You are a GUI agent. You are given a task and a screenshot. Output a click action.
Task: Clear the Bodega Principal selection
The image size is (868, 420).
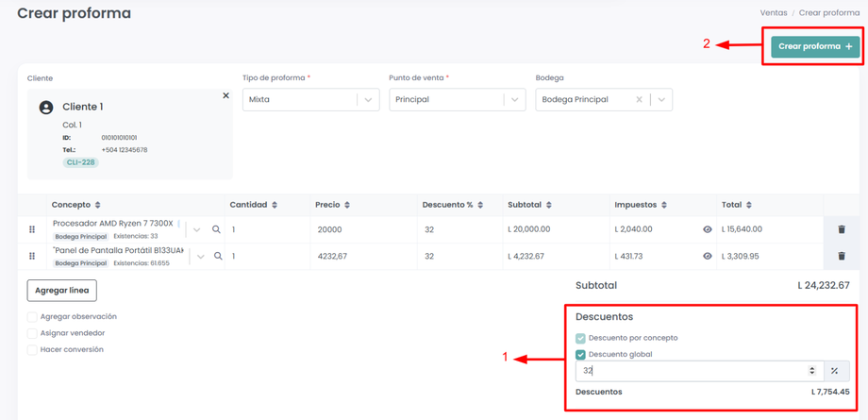click(639, 99)
